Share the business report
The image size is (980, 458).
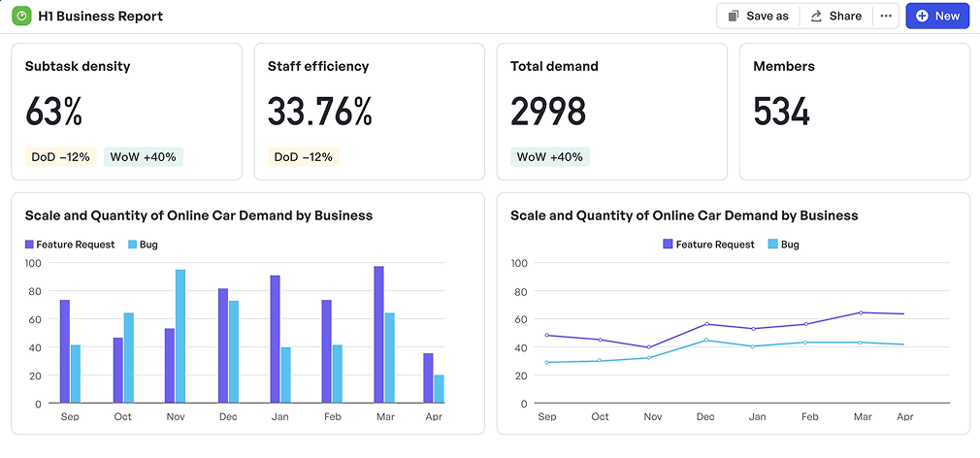coord(835,16)
